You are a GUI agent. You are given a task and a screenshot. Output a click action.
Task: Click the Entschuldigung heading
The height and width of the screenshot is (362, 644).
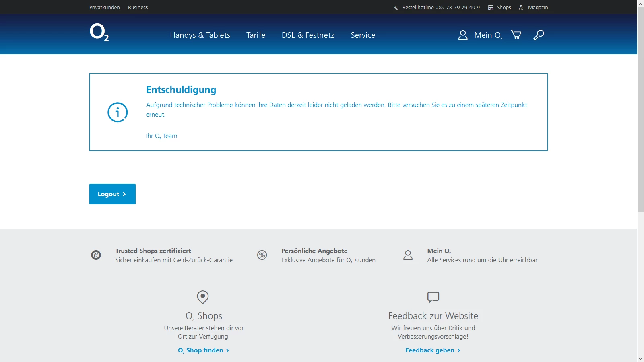coord(181,90)
